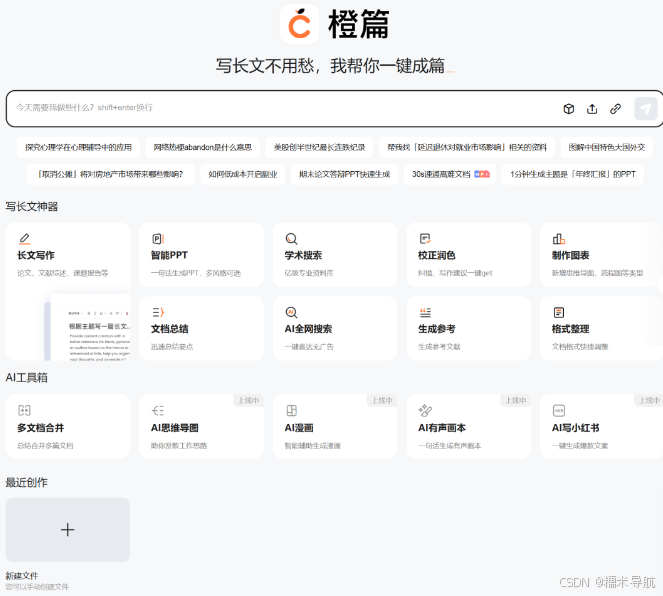Select suggestion 美股创半世纪最长连跌纪录
This screenshot has height=596, width=663.
[x=319, y=147]
